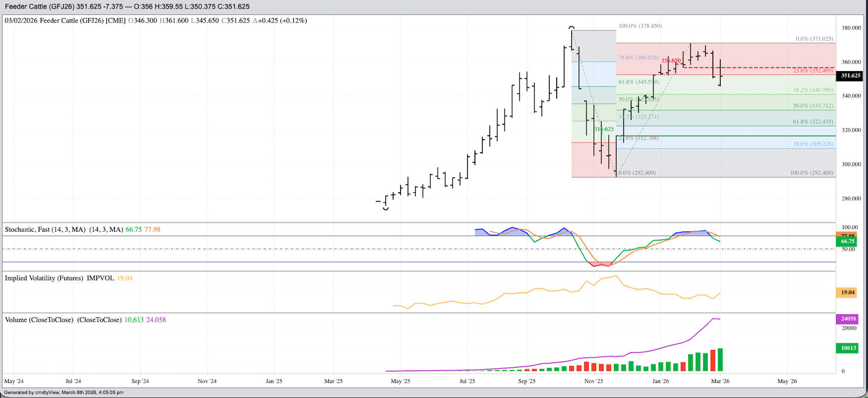
Task: Click the green 10613 volume badge
Action: click(x=848, y=348)
